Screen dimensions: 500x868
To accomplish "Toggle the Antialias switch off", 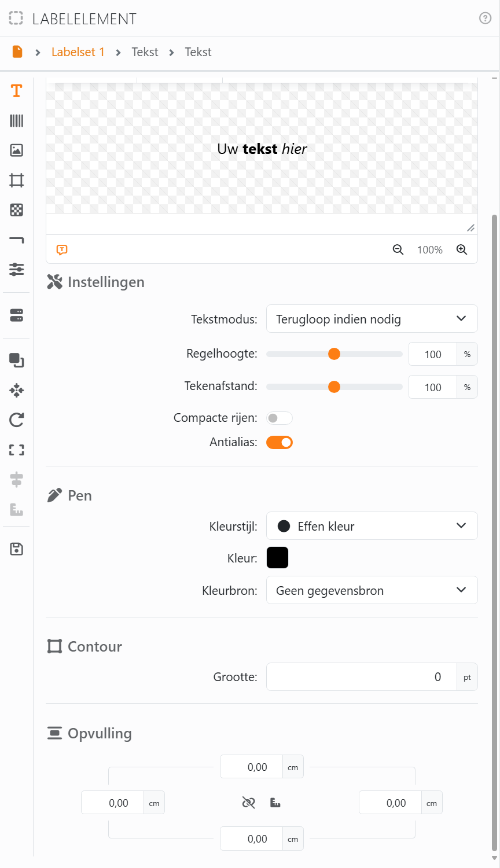I will pyautogui.click(x=280, y=443).
